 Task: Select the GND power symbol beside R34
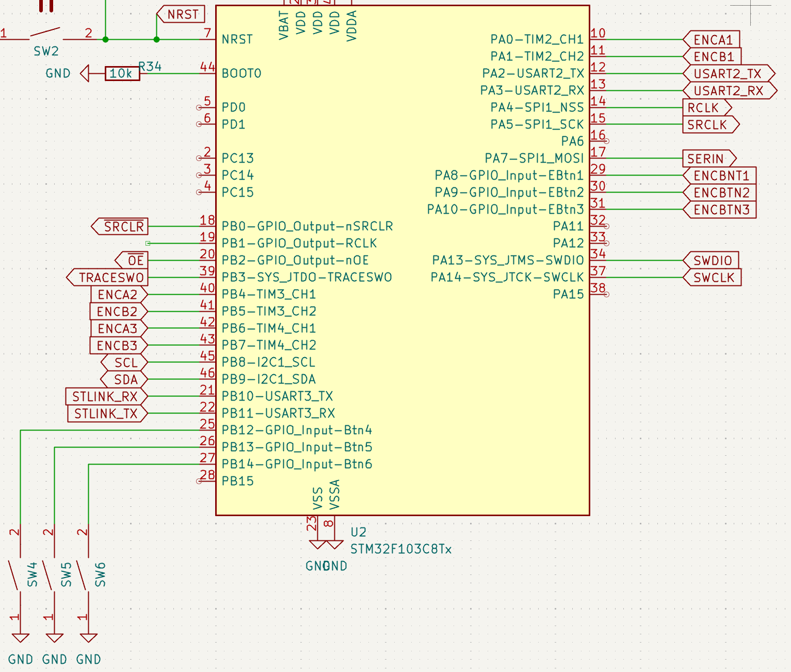coord(85,73)
